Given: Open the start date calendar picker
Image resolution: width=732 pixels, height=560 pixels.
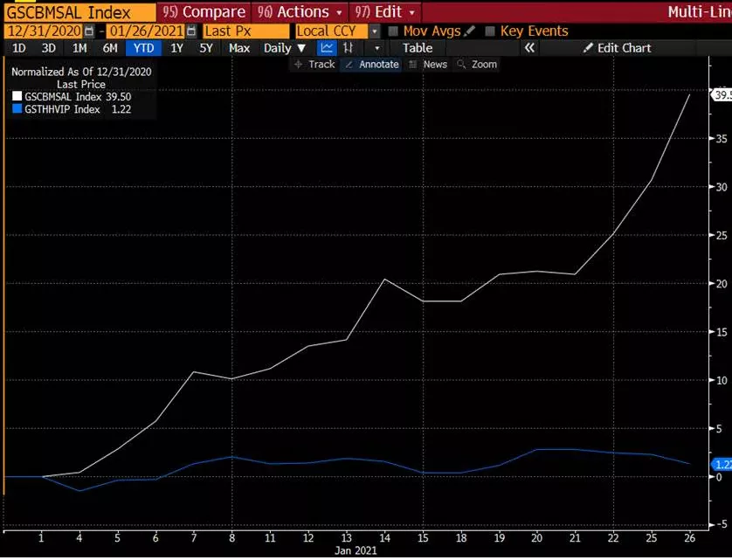Looking at the screenshot, I should [89, 31].
